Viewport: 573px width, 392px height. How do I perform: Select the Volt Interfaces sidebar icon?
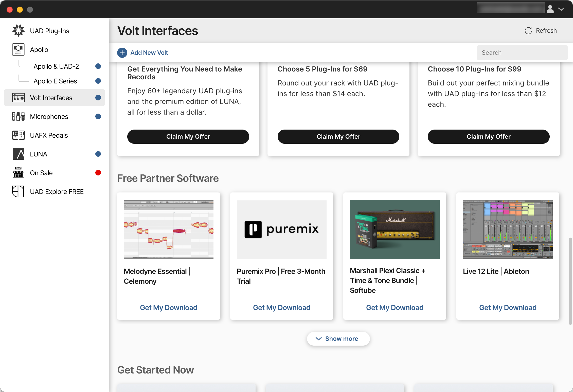tap(19, 98)
